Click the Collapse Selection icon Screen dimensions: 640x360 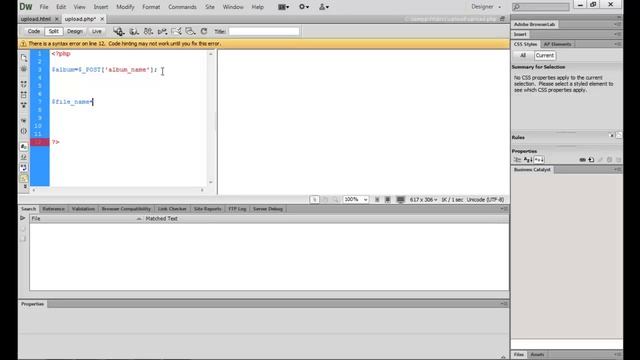coord(24,95)
